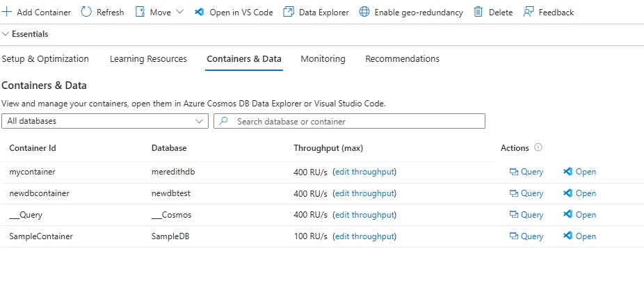
Task: Click the SampleContainer cell
Action: coord(40,236)
